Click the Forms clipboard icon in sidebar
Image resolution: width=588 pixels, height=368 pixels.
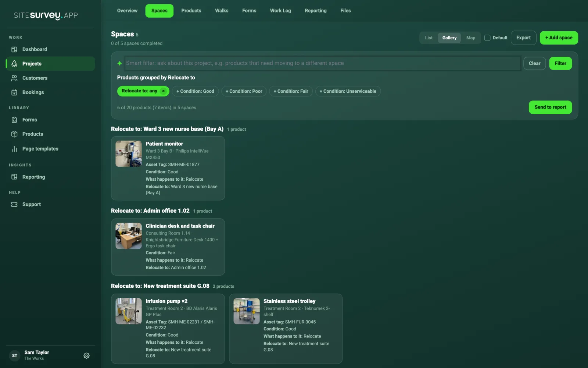(14, 120)
